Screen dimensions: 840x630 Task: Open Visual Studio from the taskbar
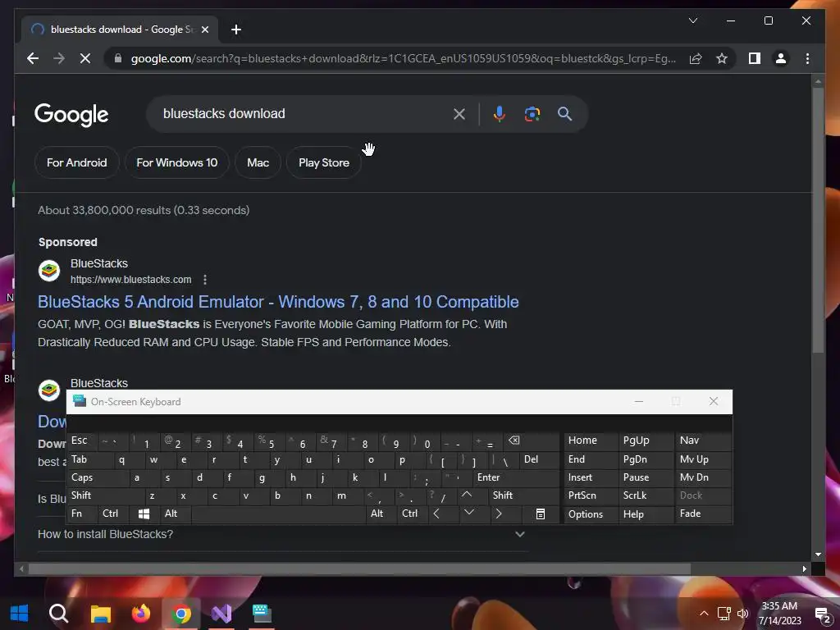click(221, 614)
